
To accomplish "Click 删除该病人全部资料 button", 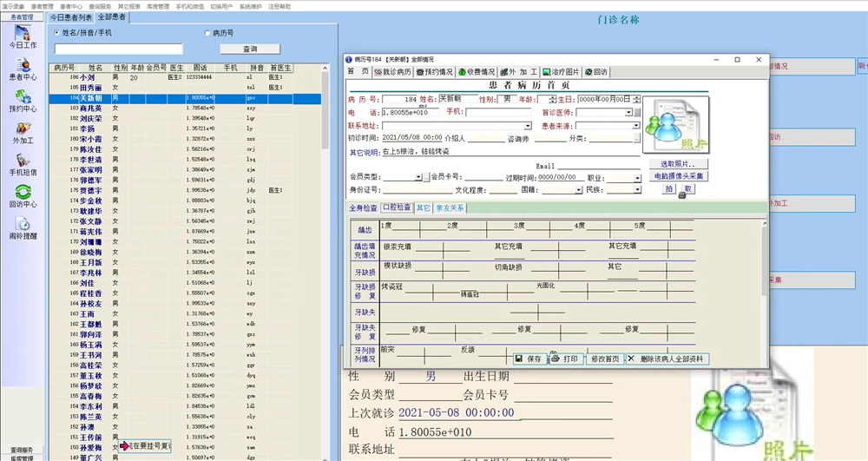I will (667, 359).
